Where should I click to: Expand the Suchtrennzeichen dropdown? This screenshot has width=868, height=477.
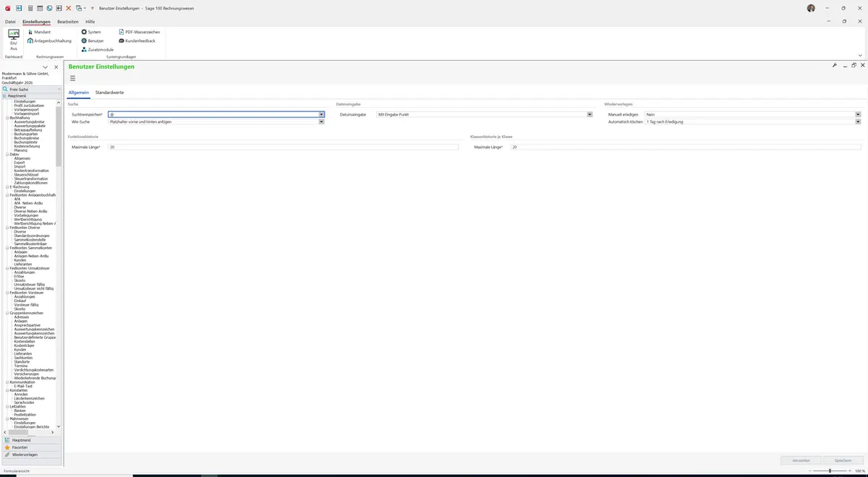pyautogui.click(x=321, y=114)
